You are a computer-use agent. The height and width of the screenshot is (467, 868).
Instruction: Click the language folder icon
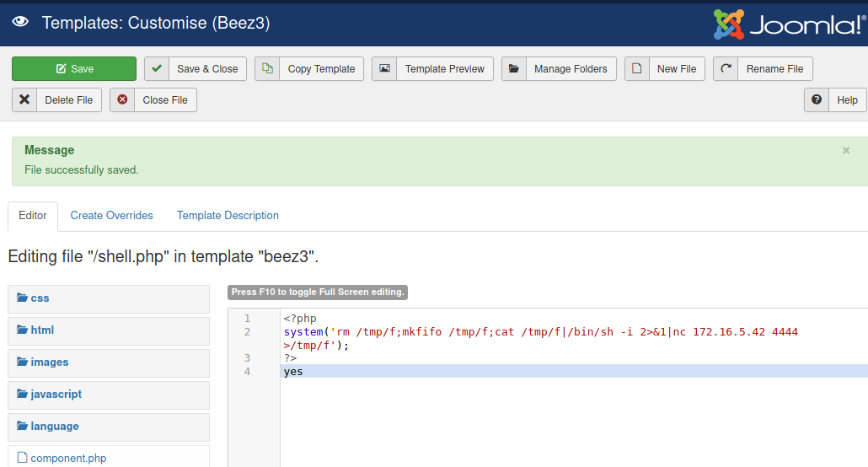tap(22, 426)
